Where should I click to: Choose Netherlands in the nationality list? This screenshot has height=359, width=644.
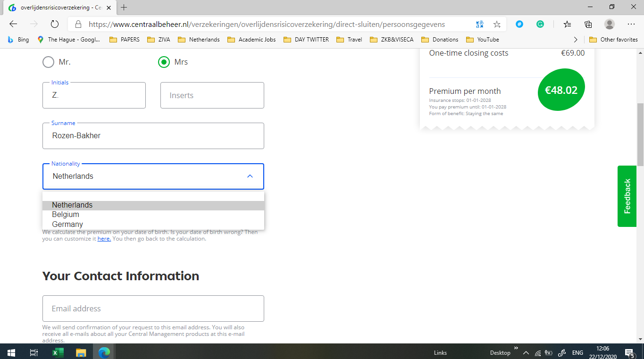point(153,205)
